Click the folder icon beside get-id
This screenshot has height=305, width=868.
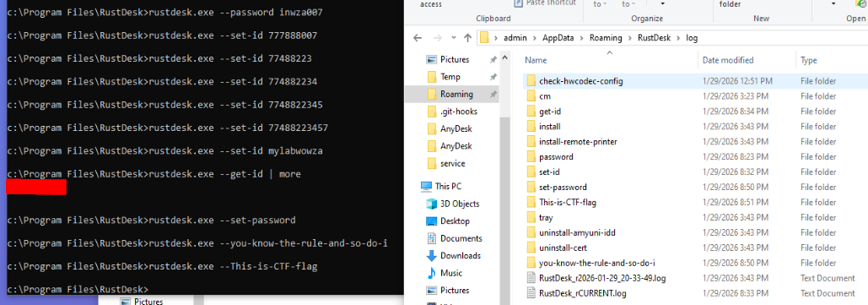tap(531, 112)
